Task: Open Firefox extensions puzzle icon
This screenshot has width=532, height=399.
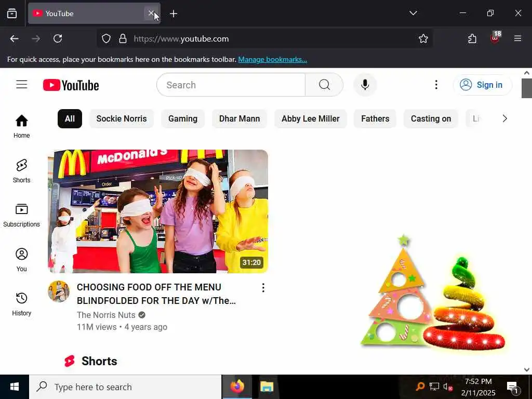Action: tap(472, 38)
